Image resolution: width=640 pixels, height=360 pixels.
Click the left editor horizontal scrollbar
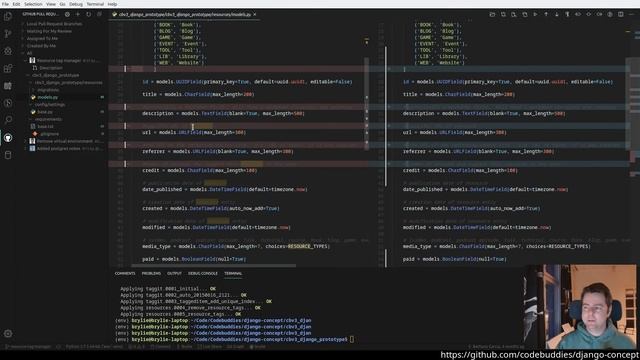[x=214, y=266]
